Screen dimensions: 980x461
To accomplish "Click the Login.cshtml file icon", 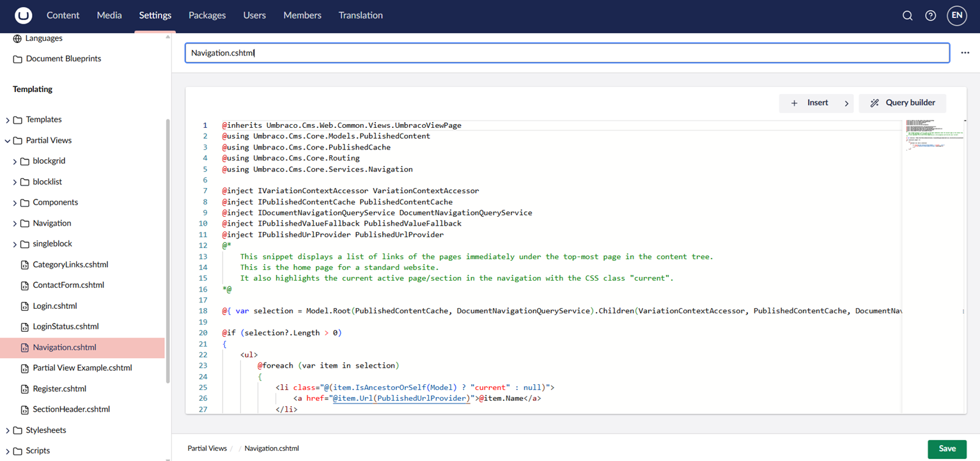I will pos(24,306).
